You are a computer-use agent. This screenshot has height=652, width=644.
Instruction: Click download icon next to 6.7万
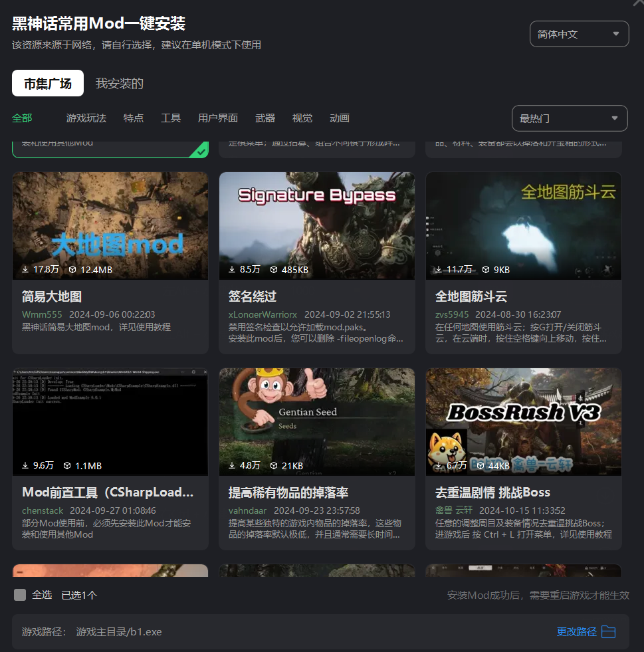[439, 465]
